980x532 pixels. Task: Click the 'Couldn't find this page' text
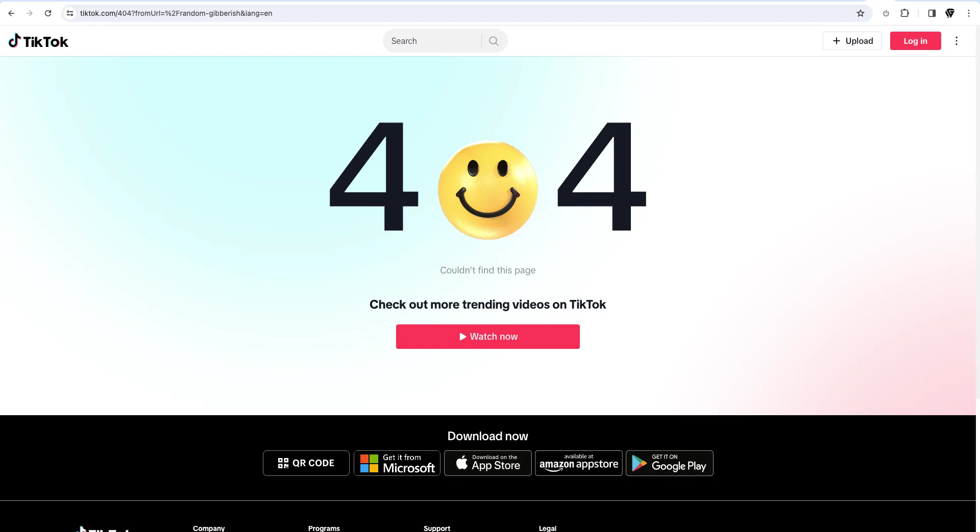tap(488, 270)
